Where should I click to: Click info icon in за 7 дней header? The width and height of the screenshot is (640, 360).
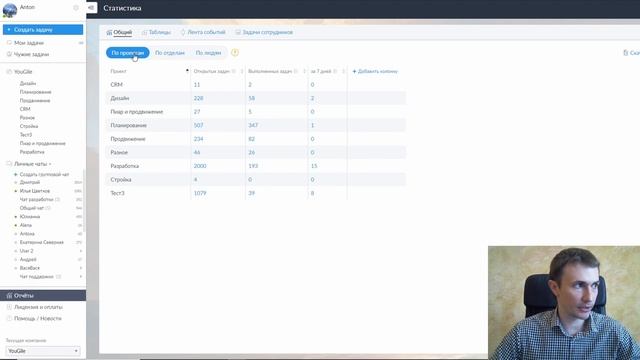point(335,71)
